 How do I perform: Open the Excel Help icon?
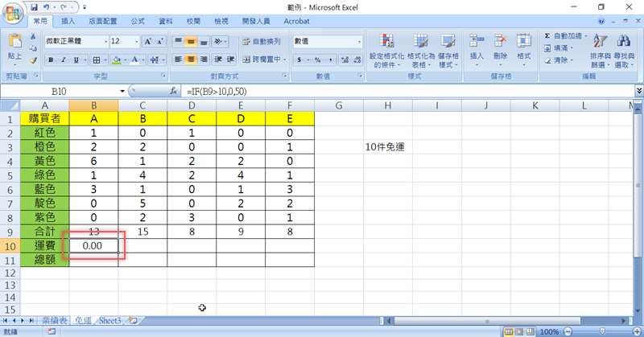[601, 21]
